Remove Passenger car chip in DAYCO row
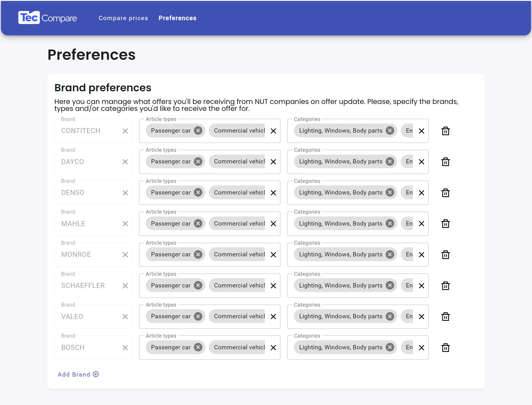Screen dimensions: 532x405 (198, 162)
